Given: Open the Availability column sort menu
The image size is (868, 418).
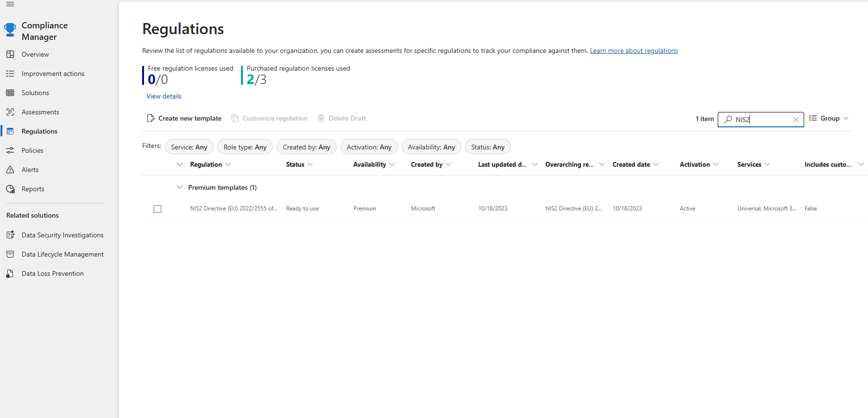Looking at the screenshot, I should click(392, 164).
